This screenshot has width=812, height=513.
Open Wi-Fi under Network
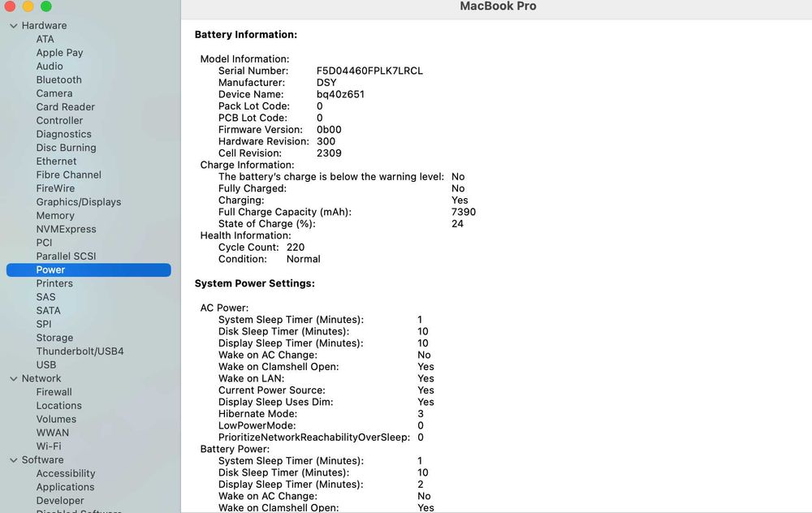pos(49,446)
